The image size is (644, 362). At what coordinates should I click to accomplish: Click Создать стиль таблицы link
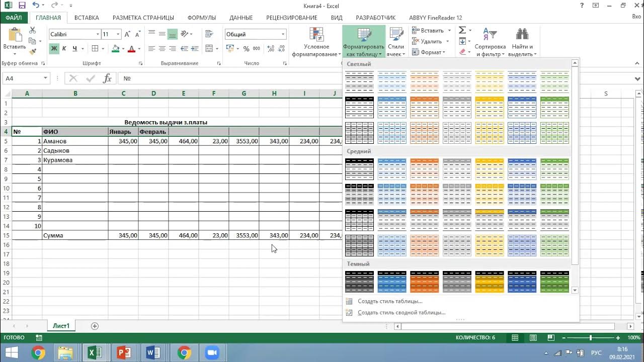click(390, 301)
